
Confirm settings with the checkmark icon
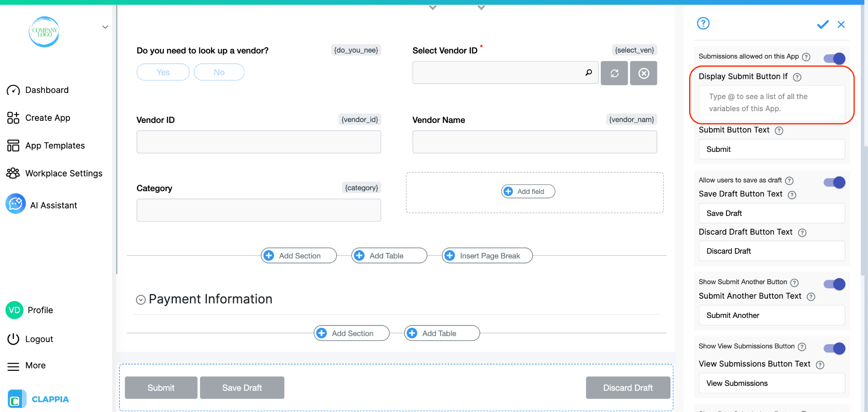[x=823, y=25]
